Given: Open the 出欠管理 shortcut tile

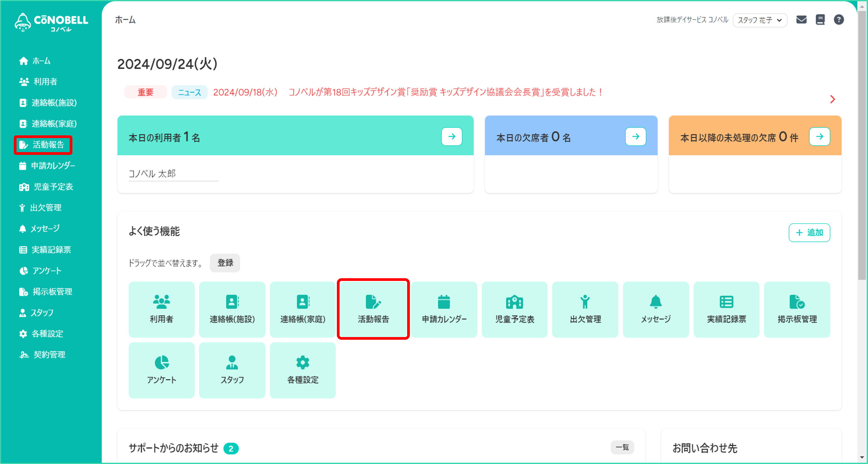Looking at the screenshot, I should click(x=585, y=309).
